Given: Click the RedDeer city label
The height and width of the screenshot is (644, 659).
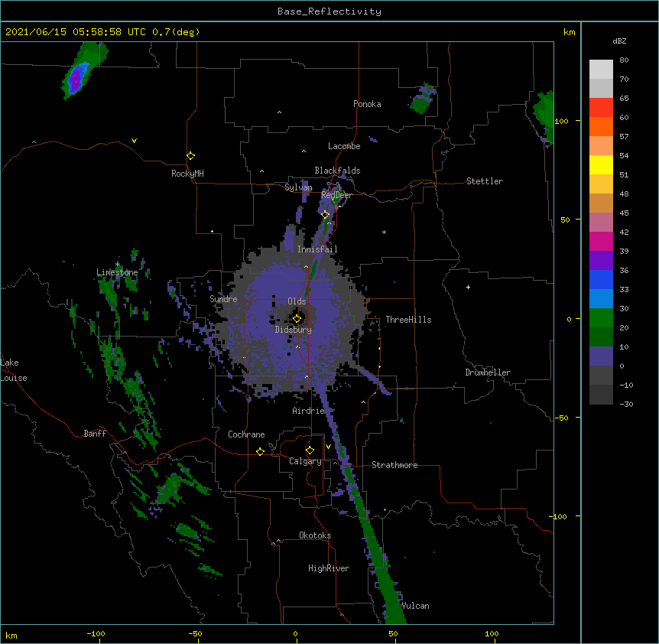Looking at the screenshot, I should [x=336, y=195].
